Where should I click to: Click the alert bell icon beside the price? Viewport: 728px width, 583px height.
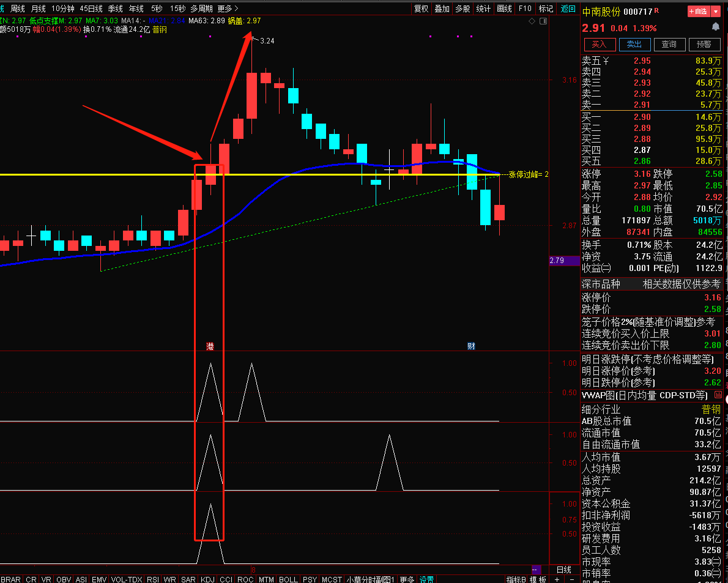pyautogui.click(x=716, y=28)
